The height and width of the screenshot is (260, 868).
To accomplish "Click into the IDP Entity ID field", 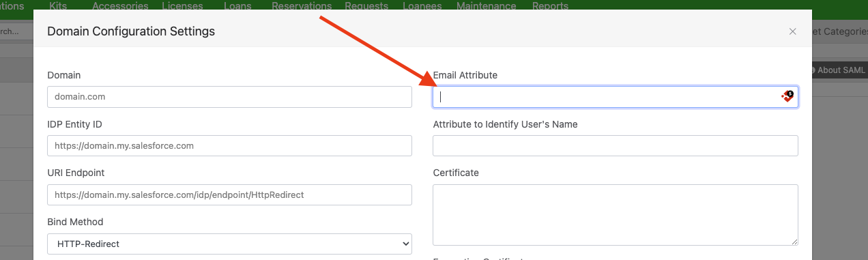I will (x=230, y=146).
